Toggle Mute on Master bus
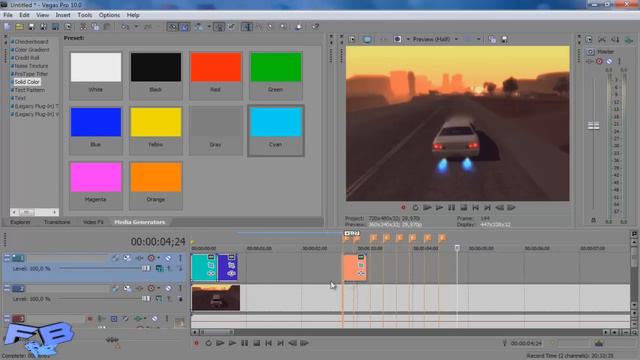Image resolution: width=640 pixels, height=360 pixels. [609, 61]
